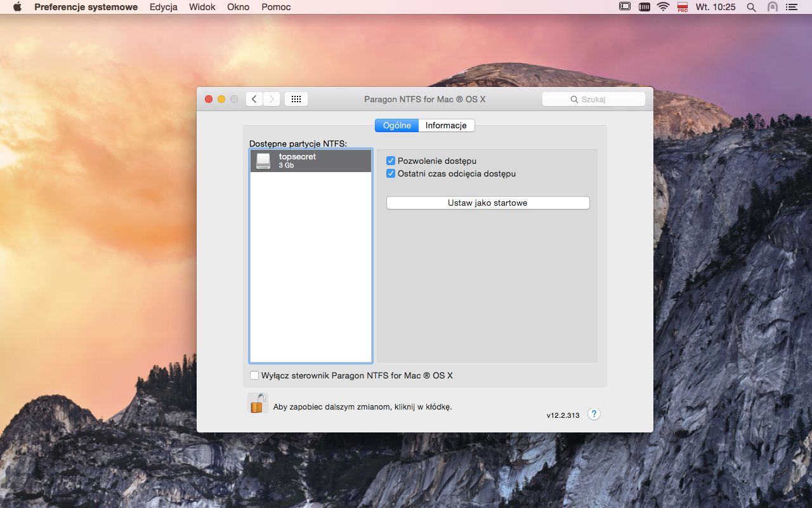
Task: Open the Edycja menu
Action: coord(164,7)
